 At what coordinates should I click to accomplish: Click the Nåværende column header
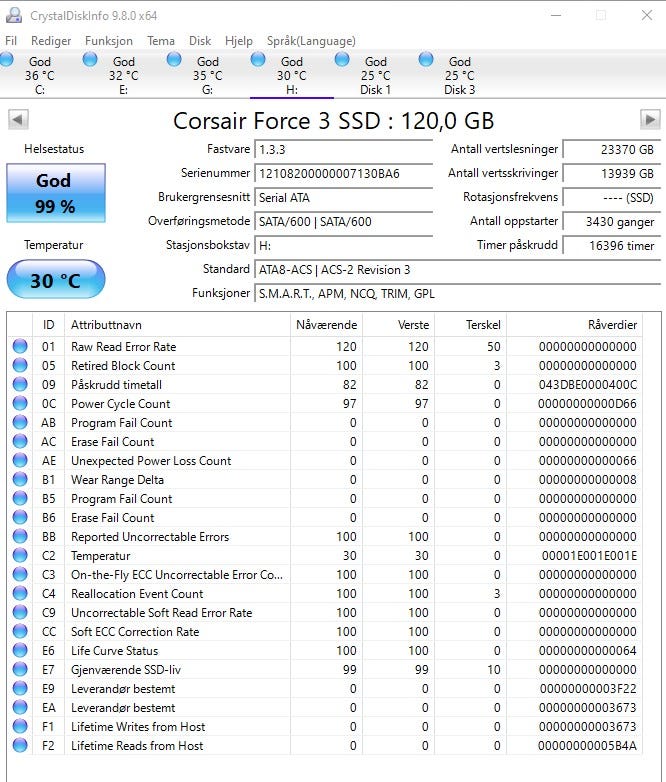click(326, 325)
